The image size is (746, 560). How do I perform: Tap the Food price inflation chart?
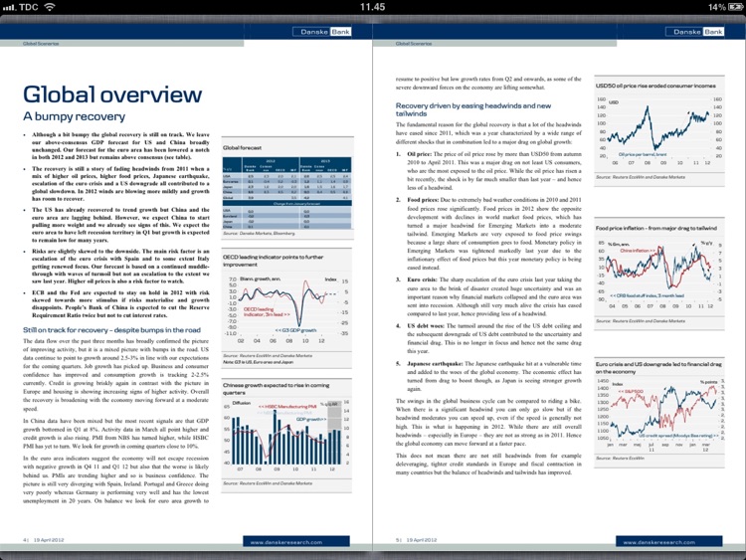tap(659, 274)
